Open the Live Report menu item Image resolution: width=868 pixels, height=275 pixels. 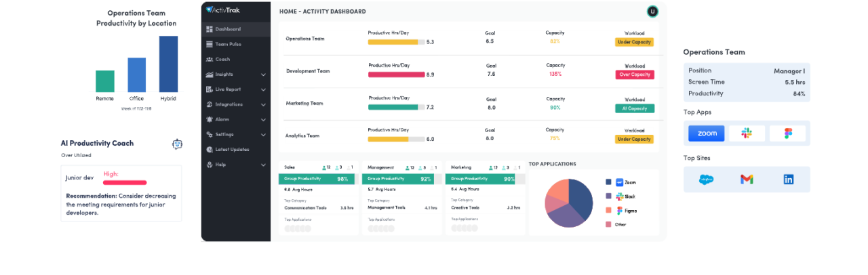click(236, 89)
